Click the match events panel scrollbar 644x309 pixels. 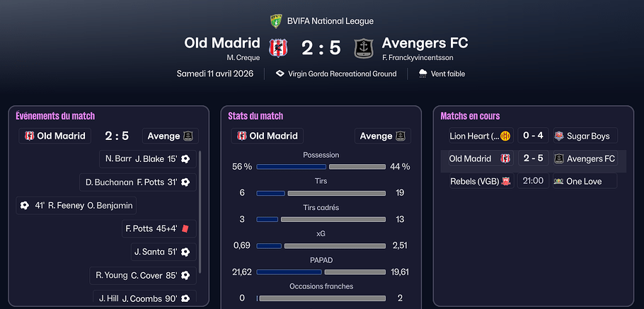(x=200, y=212)
